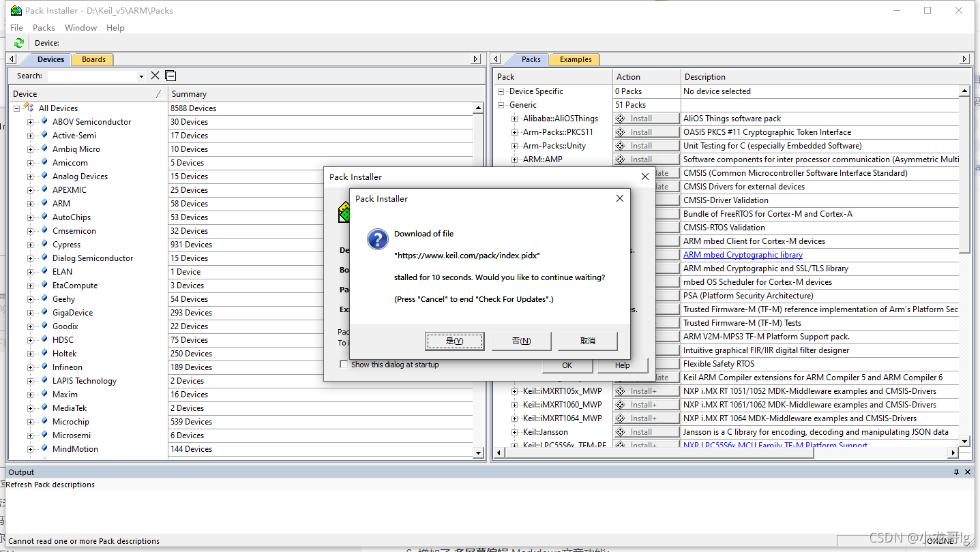Expand the Cypress vendor node
The width and height of the screenshot is (980, 552).
coord(30,245)
